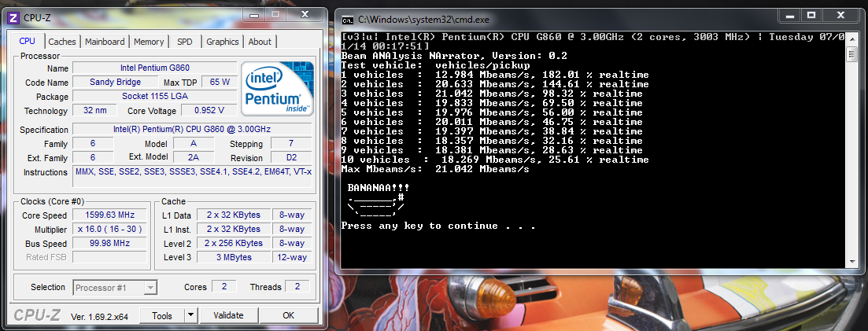Click the cmd.exe title bar icon
This screenshot has width=868, height=331.
(x=348, y=20)
